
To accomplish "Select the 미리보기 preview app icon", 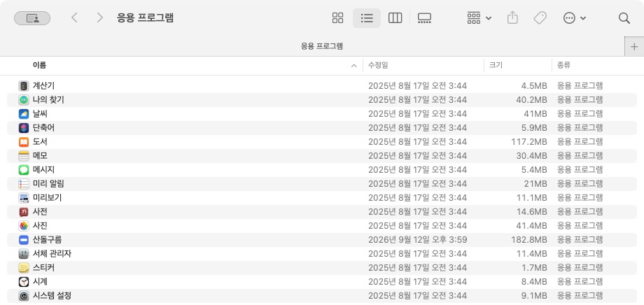I will click(24, 198).
